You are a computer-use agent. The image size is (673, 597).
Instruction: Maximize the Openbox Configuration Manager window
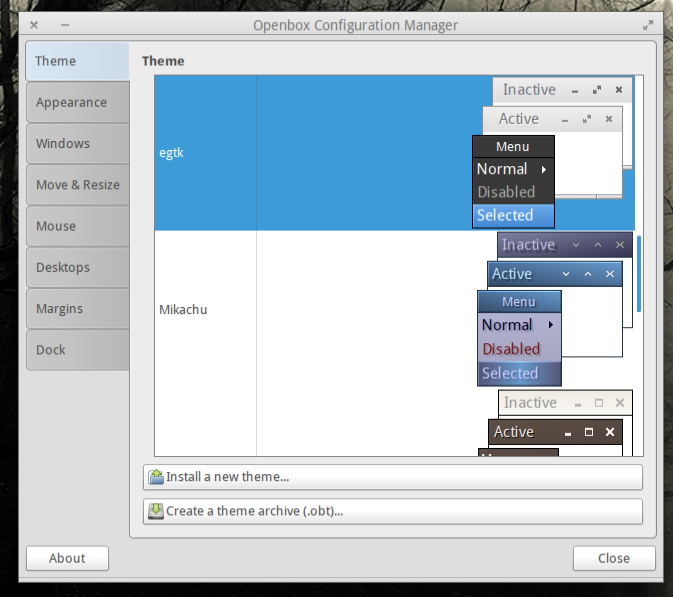[x=648, y=25]
